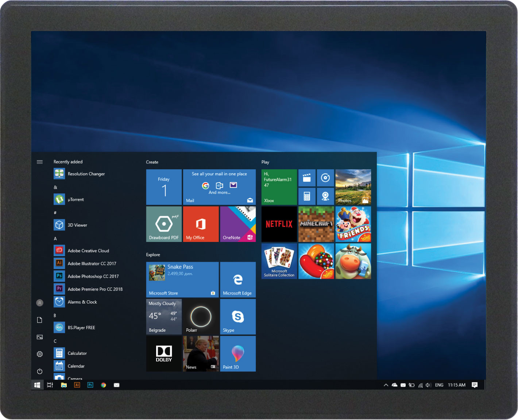
Task: Launch µTorrent from the app list
Action: (x=69, y=200)
